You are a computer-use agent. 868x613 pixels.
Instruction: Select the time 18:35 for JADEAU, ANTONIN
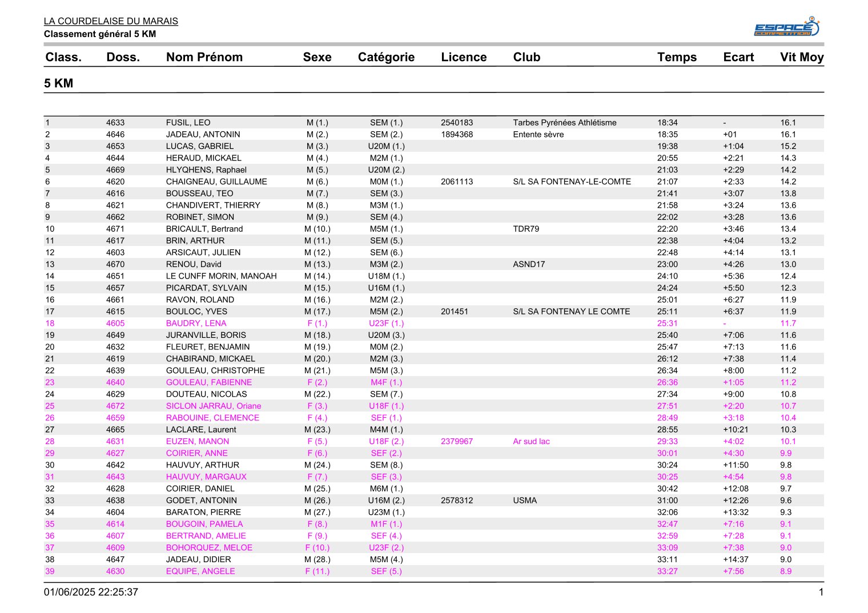[668, 135]
